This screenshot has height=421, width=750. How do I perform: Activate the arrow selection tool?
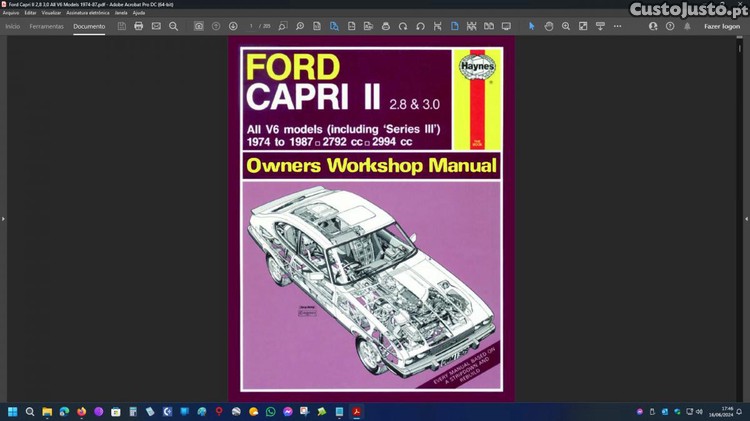coord(532,26)
